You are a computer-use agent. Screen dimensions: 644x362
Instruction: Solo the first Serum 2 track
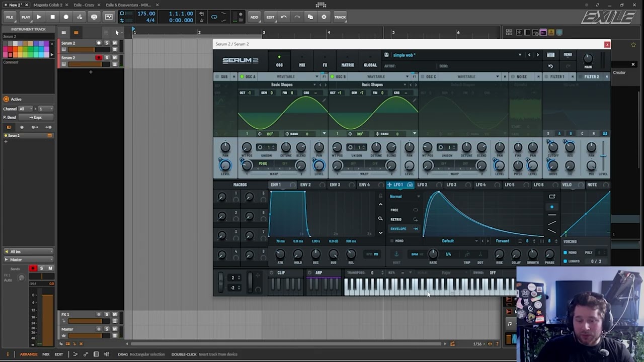[107, 43]
